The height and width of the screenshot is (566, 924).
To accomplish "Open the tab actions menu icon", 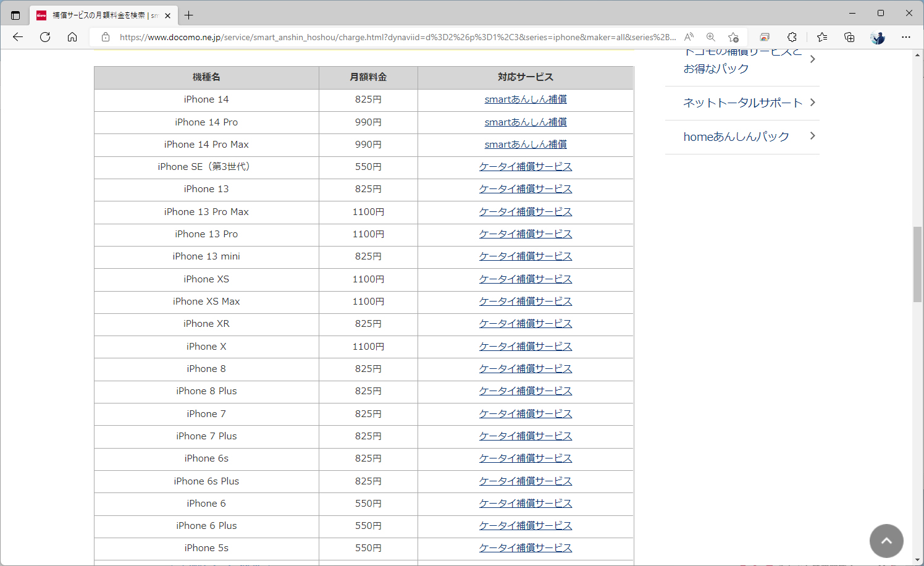I will click(15, 15).
